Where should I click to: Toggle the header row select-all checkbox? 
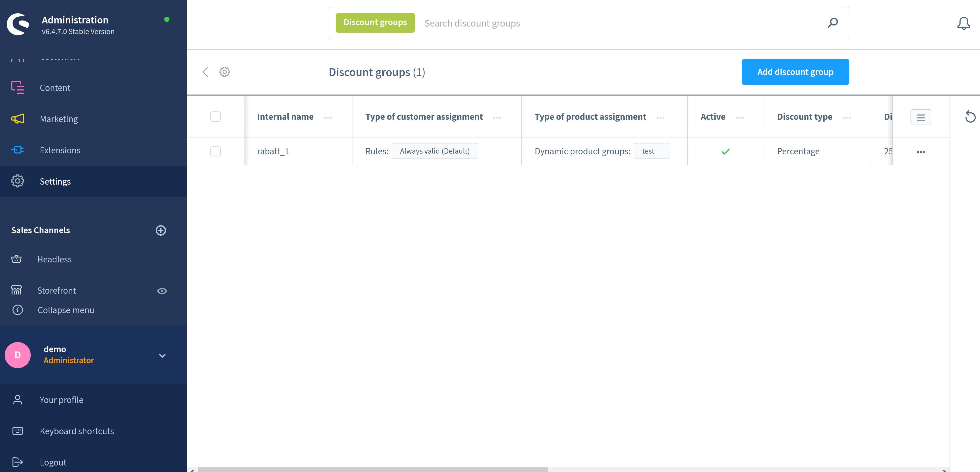(216, 116)
